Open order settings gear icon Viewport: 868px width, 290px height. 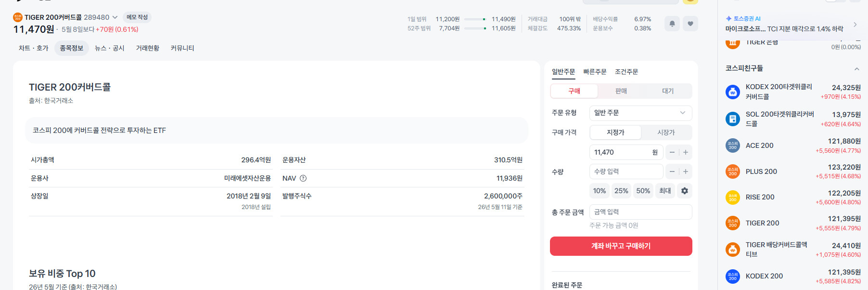tap(685, 191)
